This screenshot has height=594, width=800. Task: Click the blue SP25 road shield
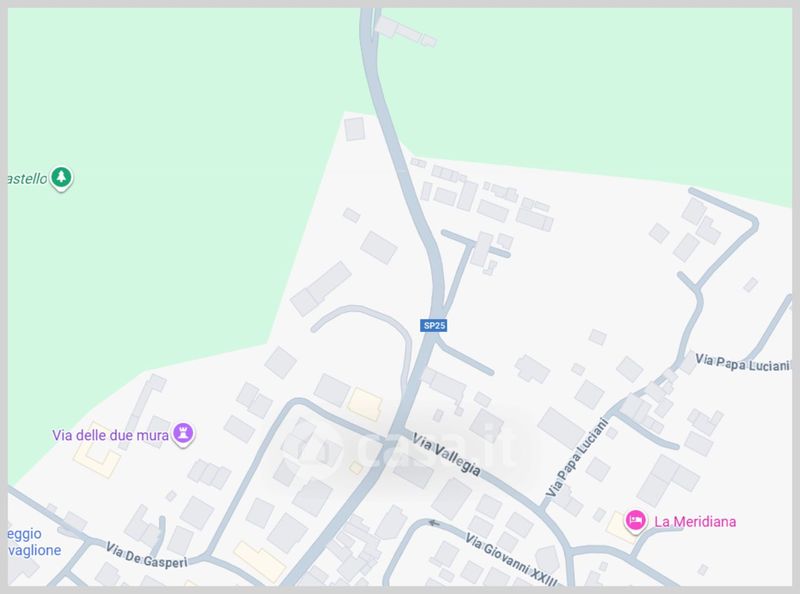click(434, 325)
